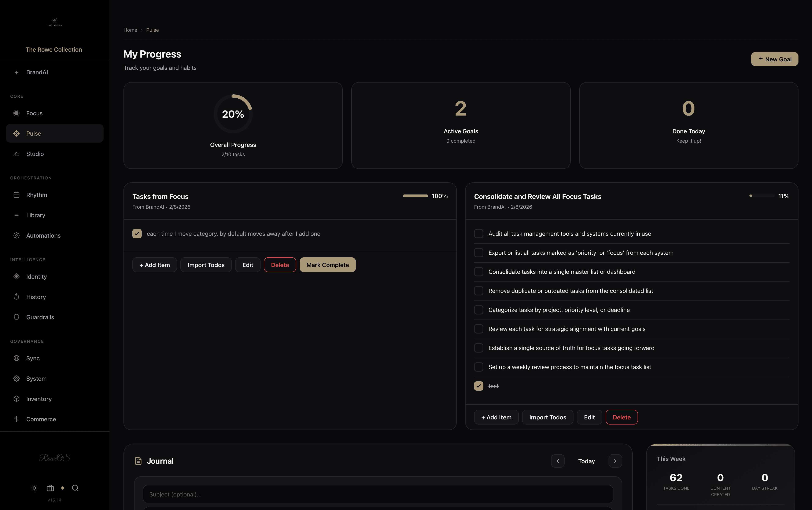This screenshot has height=510, width=812.
Task: Open Identity via its diamond icon
Action: pos(16,276)
